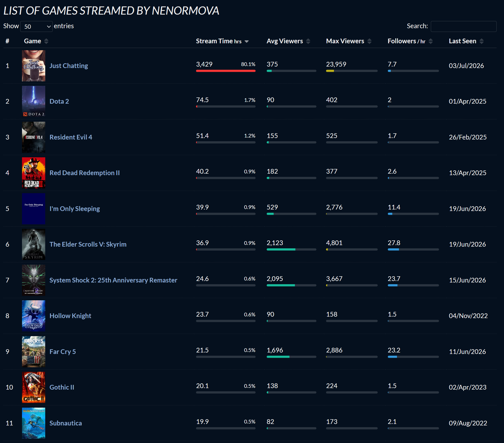504x443 pixels.
Task: Open the Show entries dropdown set to 50
Action: click(x=36, y=26)
